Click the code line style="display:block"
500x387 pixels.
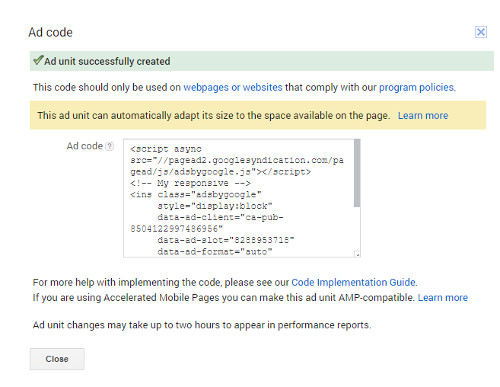click(x=215, y=206)
